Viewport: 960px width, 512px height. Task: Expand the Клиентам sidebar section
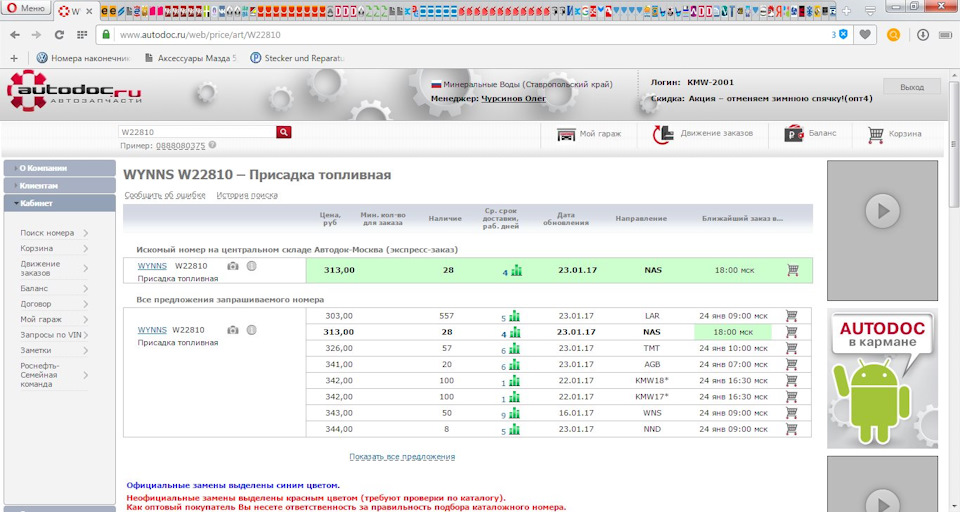(59, 186)
